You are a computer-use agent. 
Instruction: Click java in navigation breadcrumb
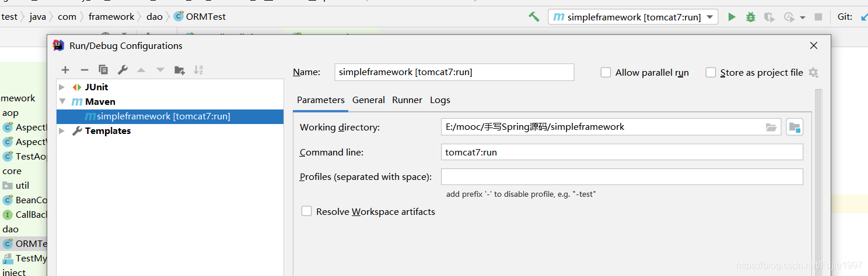(x=37, y=16)
